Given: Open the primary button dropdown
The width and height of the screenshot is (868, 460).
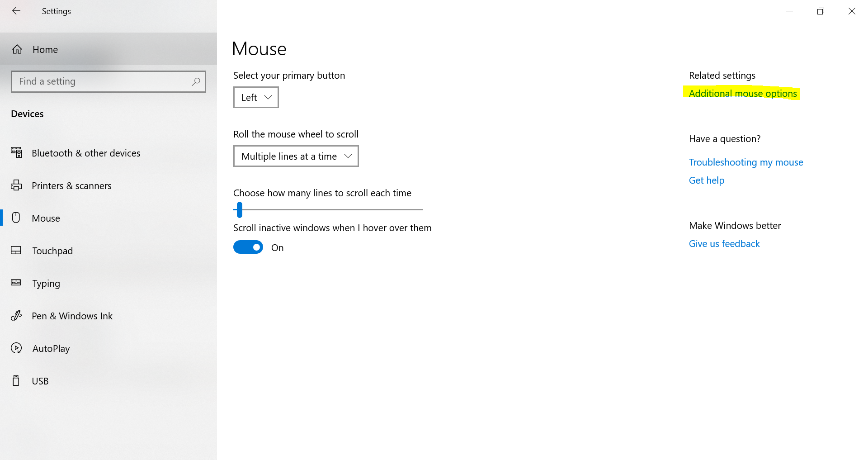Looking at the screenshot, I should click(x=256, y=97).
